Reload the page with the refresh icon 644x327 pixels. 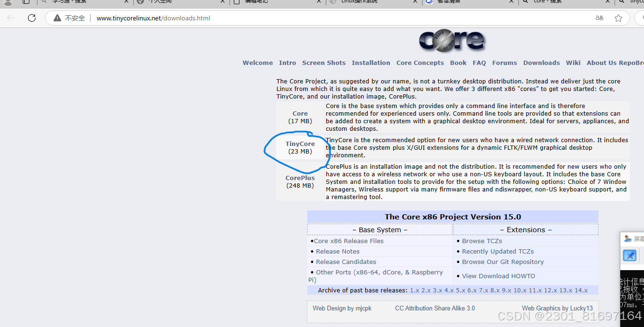32,18
